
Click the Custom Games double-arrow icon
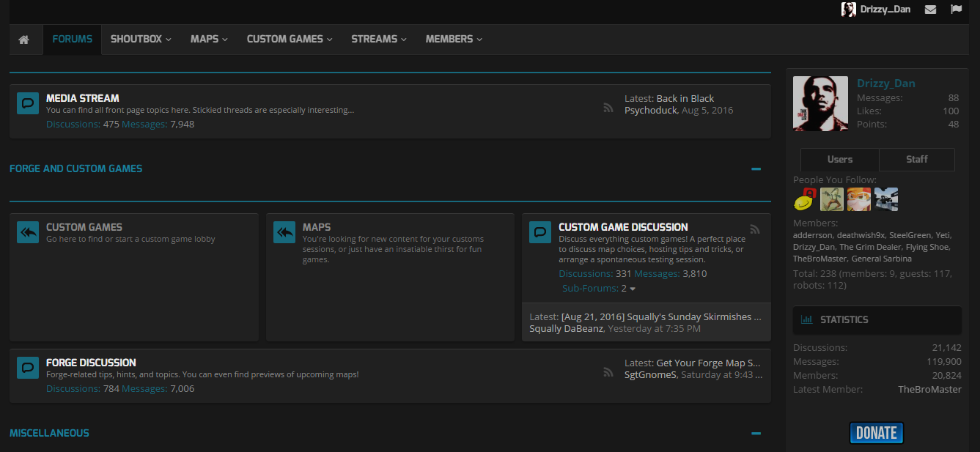click(28, 232)
